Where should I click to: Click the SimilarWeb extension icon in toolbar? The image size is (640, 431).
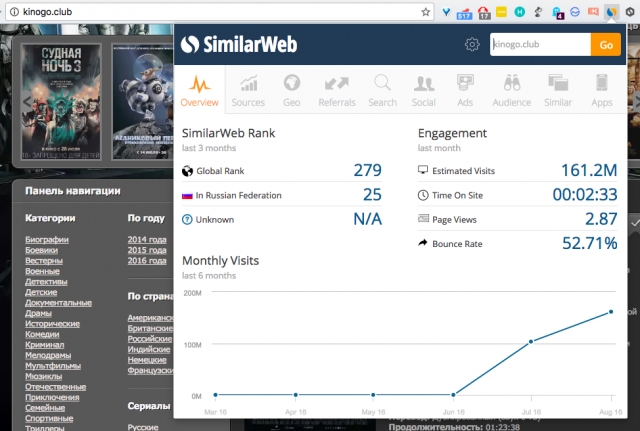611,12
